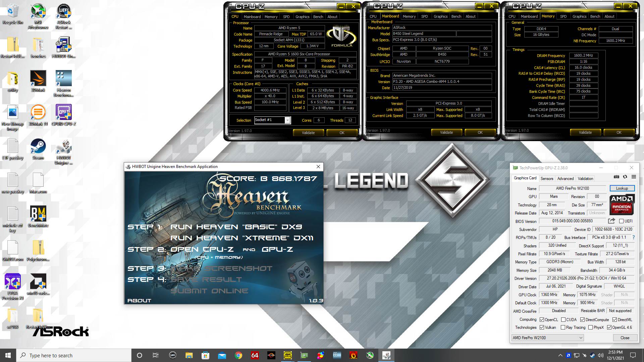Select the 3DMark desktop shortcut
This screenshot has width=644, height=362.
[x=38, y=81]
